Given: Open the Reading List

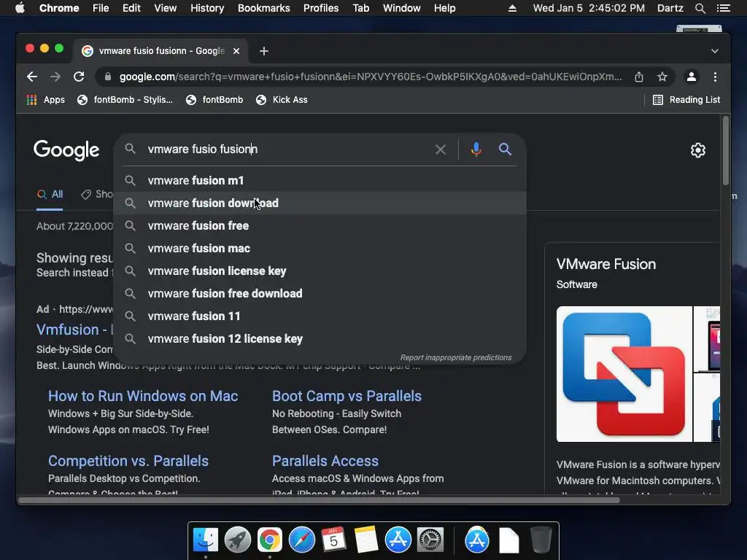Looking at the screenshot, I should [686, 99].
